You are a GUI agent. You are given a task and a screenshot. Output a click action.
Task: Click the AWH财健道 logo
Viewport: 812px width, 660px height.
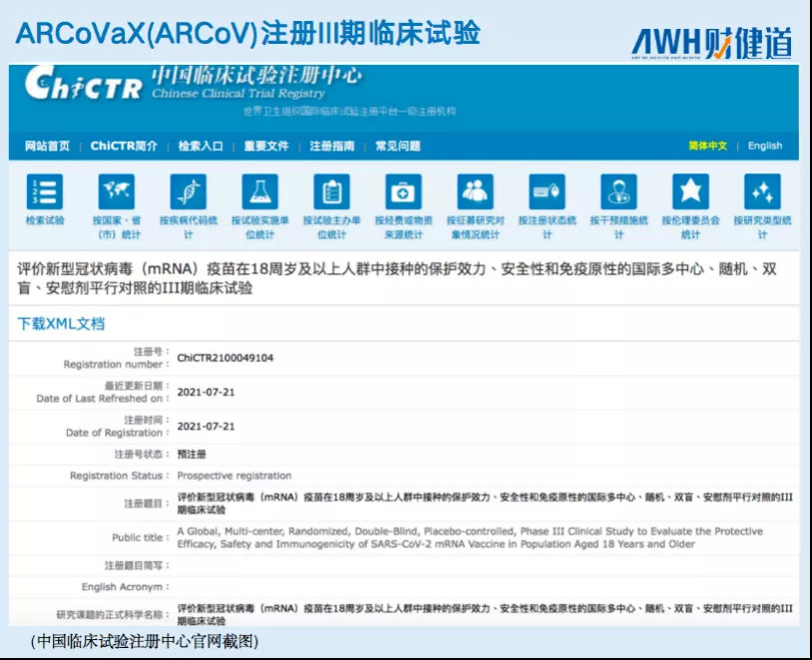pyautogui.click(x=711, y=43)
